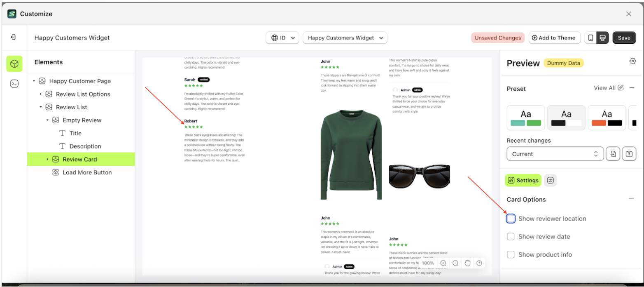Select Load More Button in Elements tree

tap(87, 172)
